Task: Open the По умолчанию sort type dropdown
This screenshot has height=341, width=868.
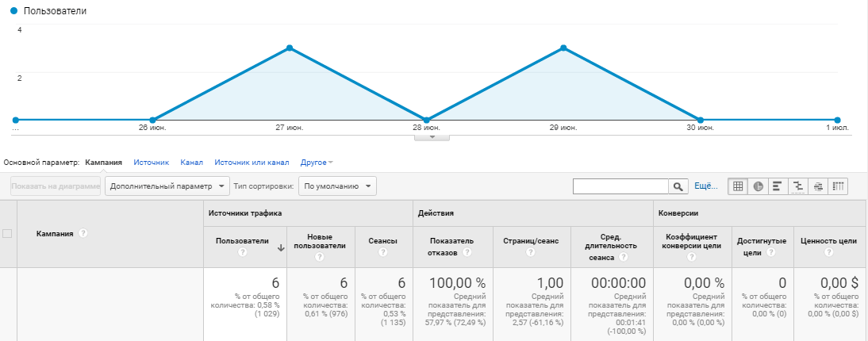Action: coord(338,186)
